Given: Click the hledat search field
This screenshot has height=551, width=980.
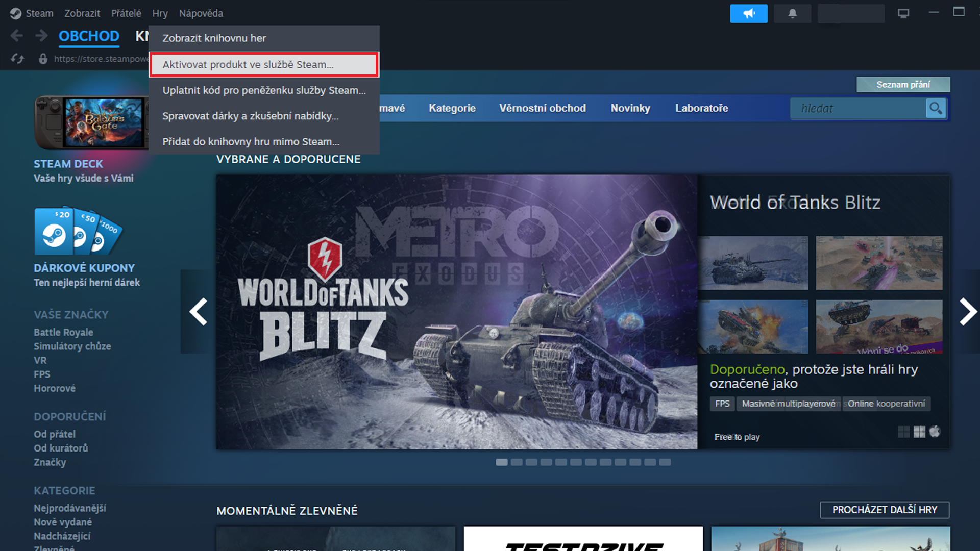Looking at the screenshot, I should click(858, 108).
